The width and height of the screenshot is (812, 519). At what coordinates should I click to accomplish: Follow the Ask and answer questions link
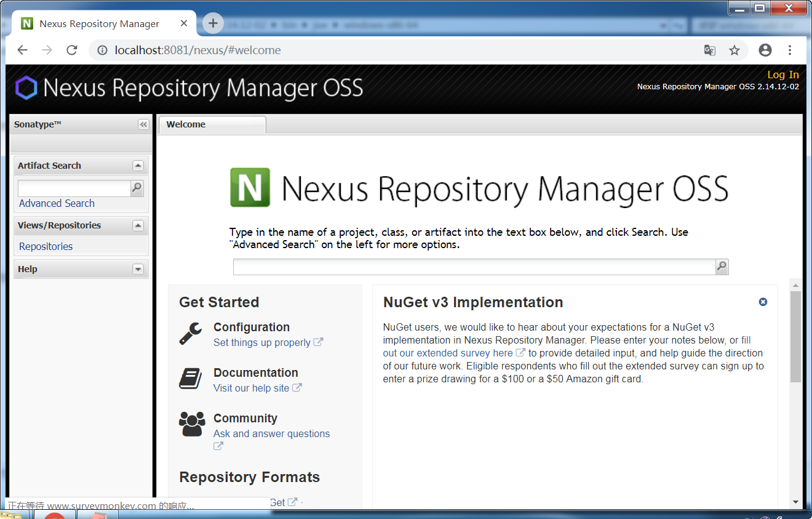(271, 433)
